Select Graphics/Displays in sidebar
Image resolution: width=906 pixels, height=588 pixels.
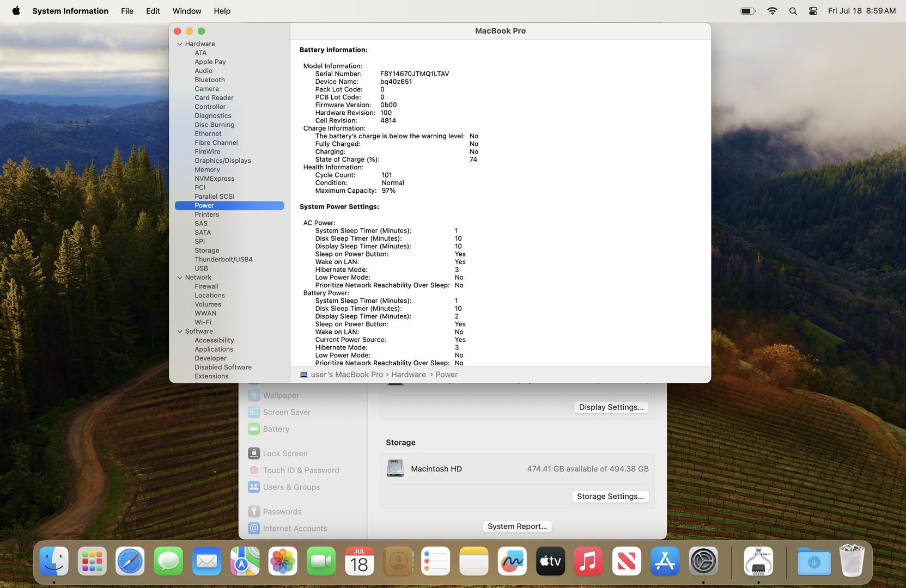223,161
